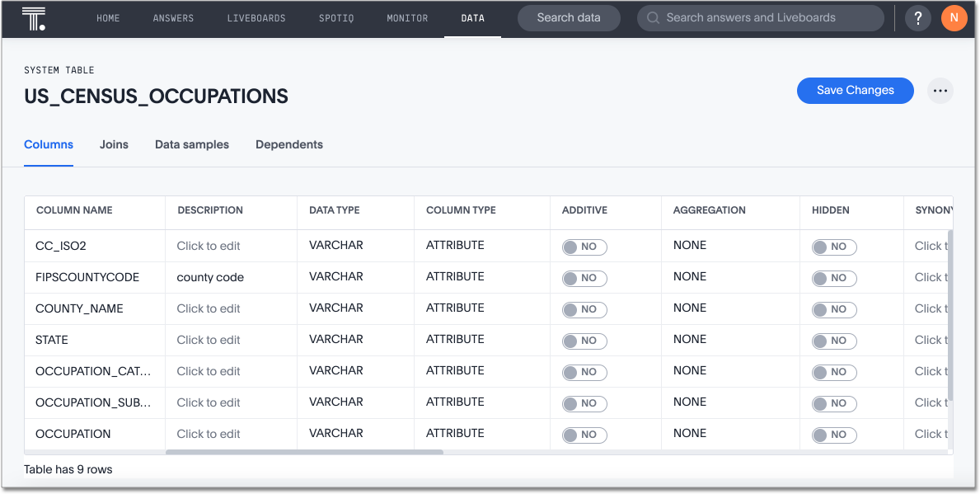Screen dimensions: 980x494
Task: Toggle Additive switch for CC_ISO2 row
Action: (584, 247)
